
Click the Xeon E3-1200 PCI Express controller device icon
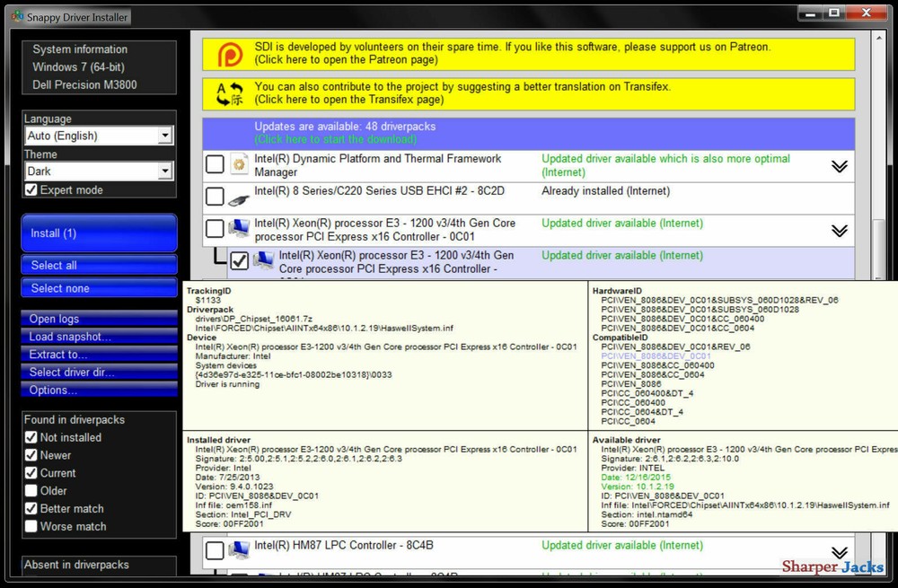pos(239,228)
